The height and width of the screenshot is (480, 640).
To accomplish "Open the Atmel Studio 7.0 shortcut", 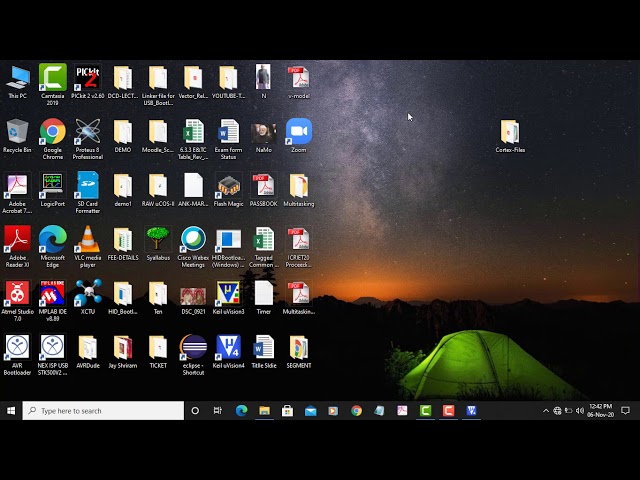I will [17, 294].
